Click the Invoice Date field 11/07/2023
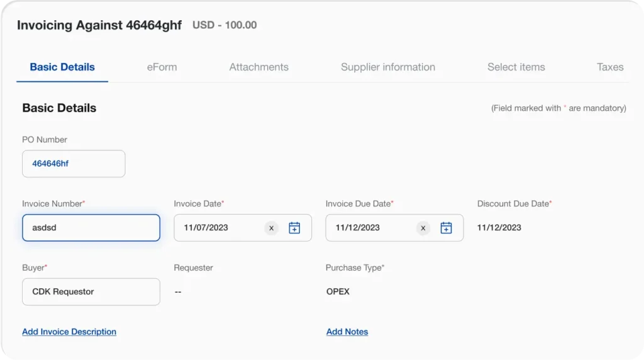Screen dimensions: 644x360 tap(243, 228)
